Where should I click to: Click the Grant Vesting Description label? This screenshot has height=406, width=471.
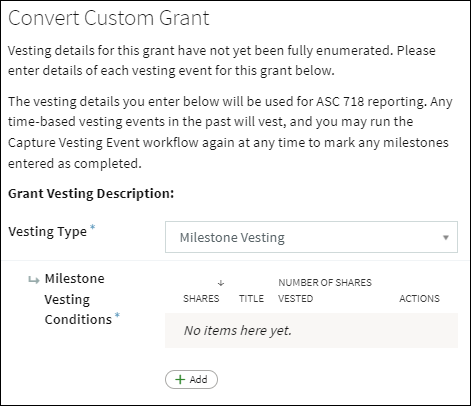(91, 193)
